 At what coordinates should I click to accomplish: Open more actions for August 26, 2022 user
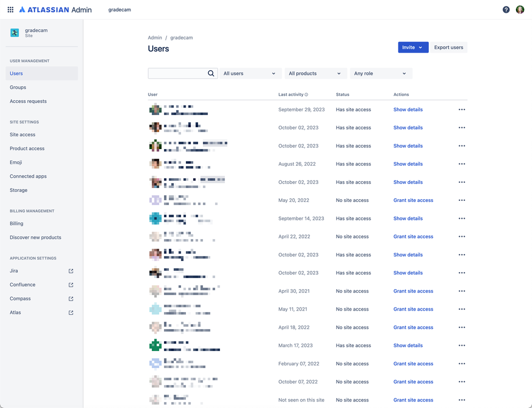(462, 164)
